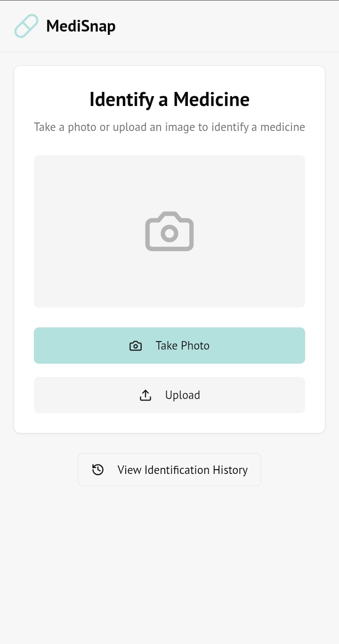
Task: Click the subtitle about taking a photo
Action: (x=169, y=127)
